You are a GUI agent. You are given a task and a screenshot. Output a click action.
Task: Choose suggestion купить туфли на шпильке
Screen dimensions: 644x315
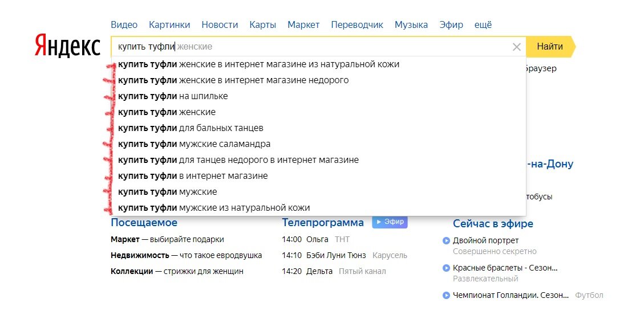point(318,96)
